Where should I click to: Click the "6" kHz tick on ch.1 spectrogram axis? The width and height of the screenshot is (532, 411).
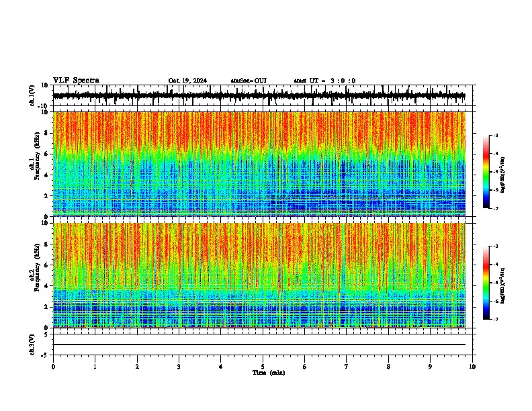click(x=46, y=154)
